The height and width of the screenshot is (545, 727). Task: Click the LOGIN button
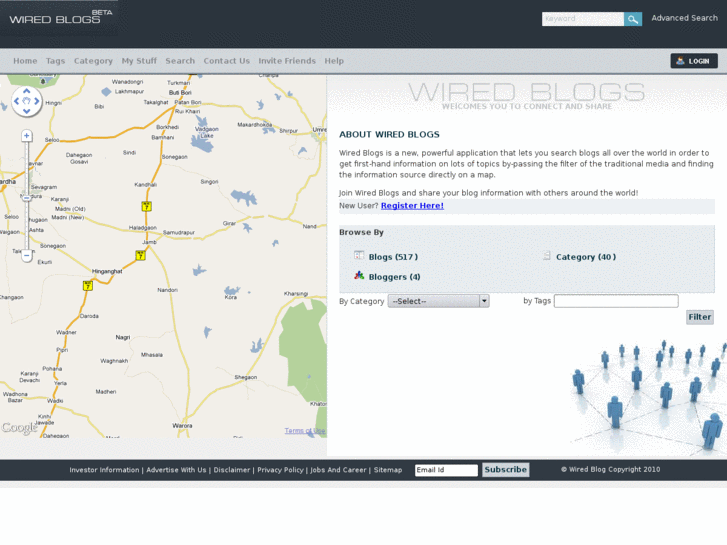[694, 61]
